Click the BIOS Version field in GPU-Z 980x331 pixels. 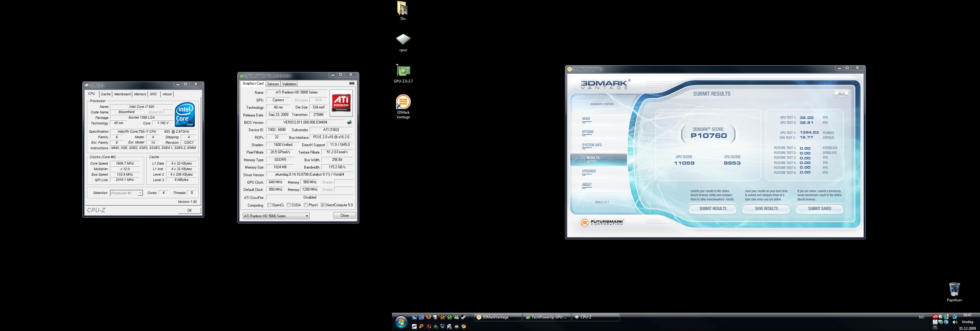306,122
